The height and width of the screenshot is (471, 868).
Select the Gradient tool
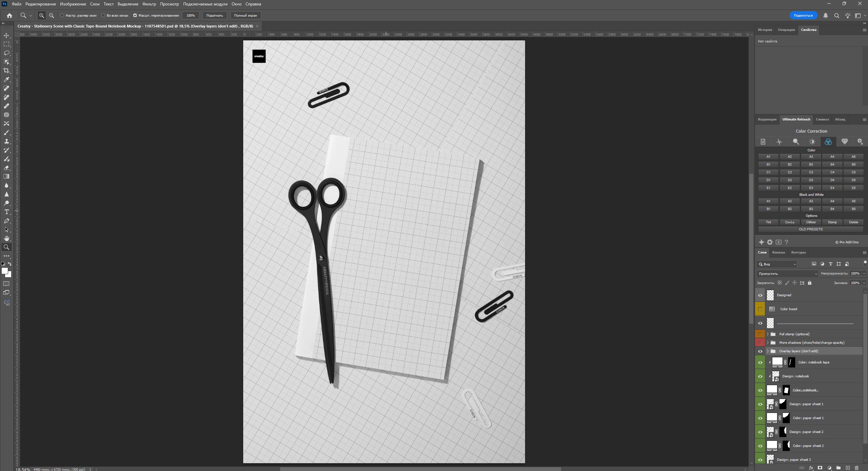click(x=6, y=176)
